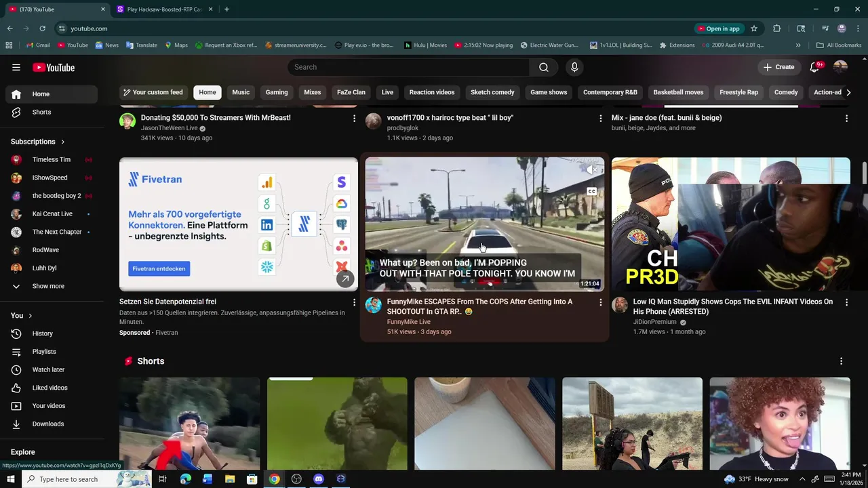
Task: Open Watch later in sidebar
Action: [x=52, y=370]
